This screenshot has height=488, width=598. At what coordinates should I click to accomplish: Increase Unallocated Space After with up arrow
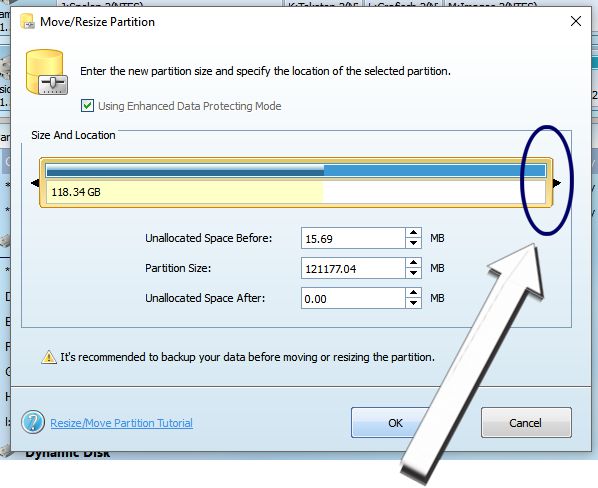click(413, 293)
